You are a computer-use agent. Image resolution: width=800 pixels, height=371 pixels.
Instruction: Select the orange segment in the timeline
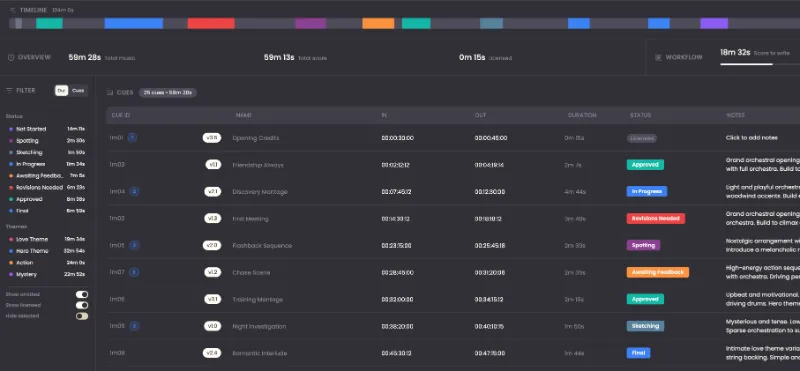(378, 23)
